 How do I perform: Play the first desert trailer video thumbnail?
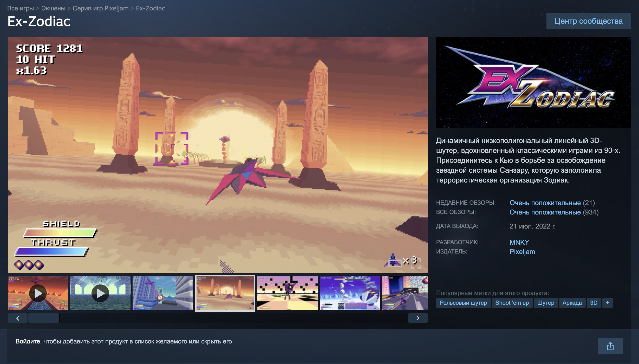38,293
